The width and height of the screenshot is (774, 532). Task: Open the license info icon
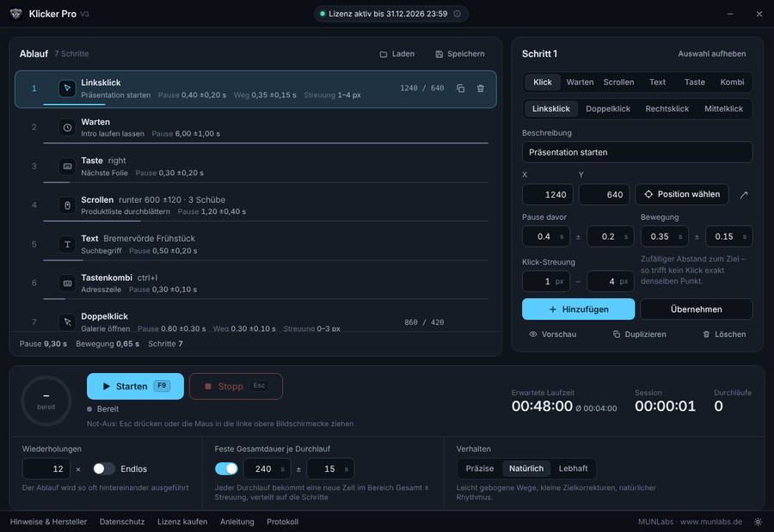tap(458, 14)
